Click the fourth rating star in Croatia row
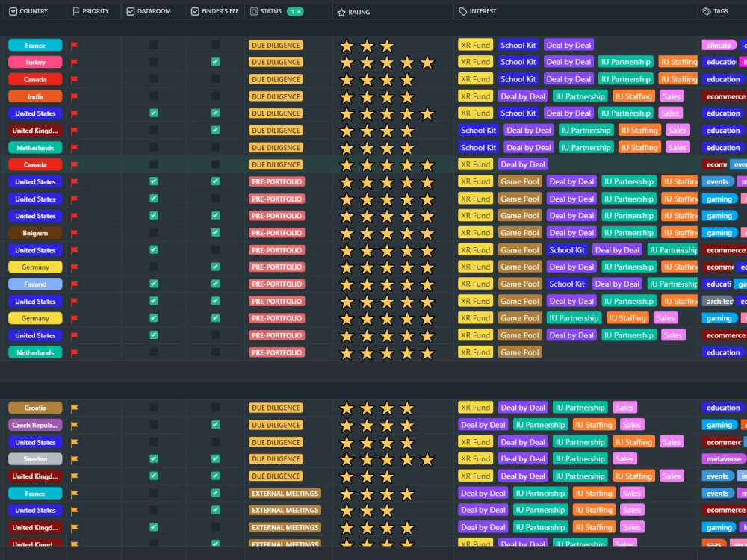 407,408
